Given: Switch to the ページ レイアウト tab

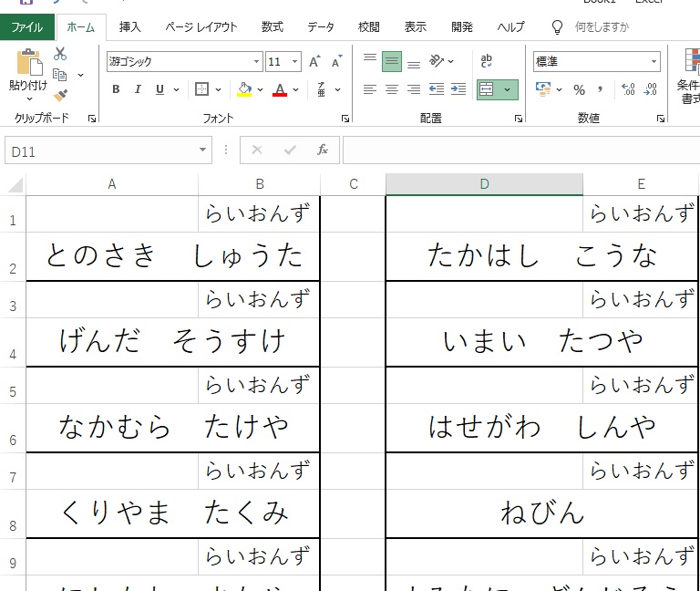Looking at the screenshot, I should [x=201, y=27].
